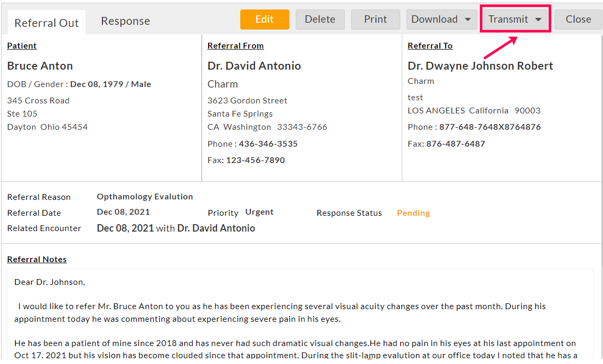Click the orange Edit button
The height and width of the screenshot is (364, 603).
tap(264, 20)
